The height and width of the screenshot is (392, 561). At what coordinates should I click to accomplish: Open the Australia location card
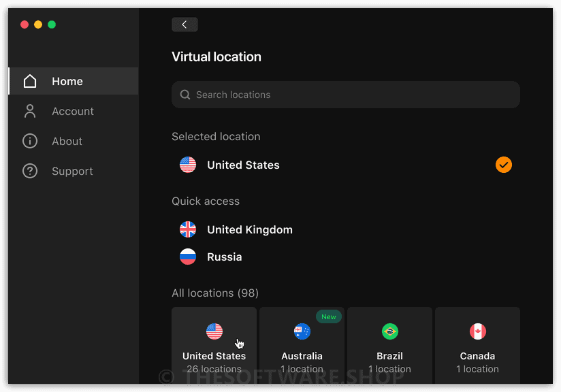coord(302,345)
